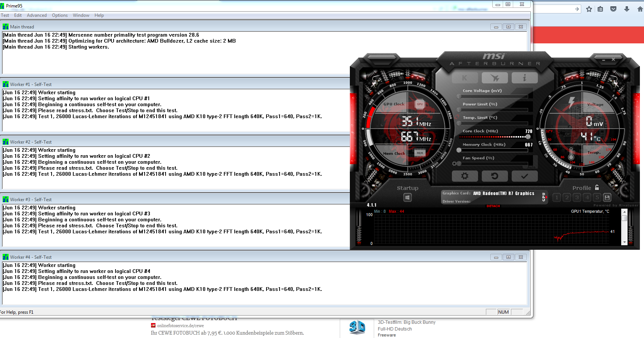Click the Worker #2 window icon

pos(6,142)
